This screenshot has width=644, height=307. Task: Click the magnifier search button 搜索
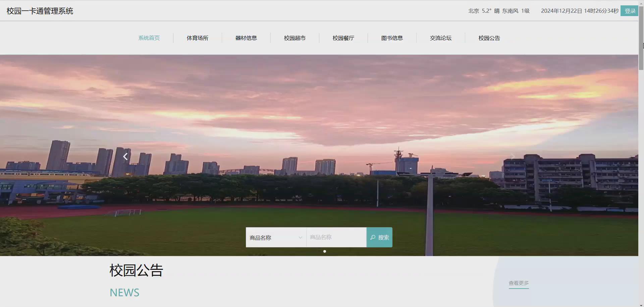pyautogui.click(x=379, y=237)
